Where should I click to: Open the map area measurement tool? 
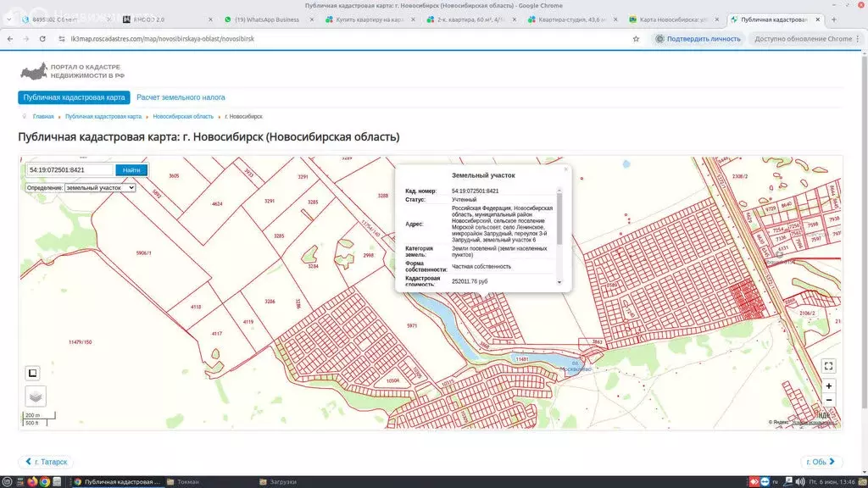33,373
